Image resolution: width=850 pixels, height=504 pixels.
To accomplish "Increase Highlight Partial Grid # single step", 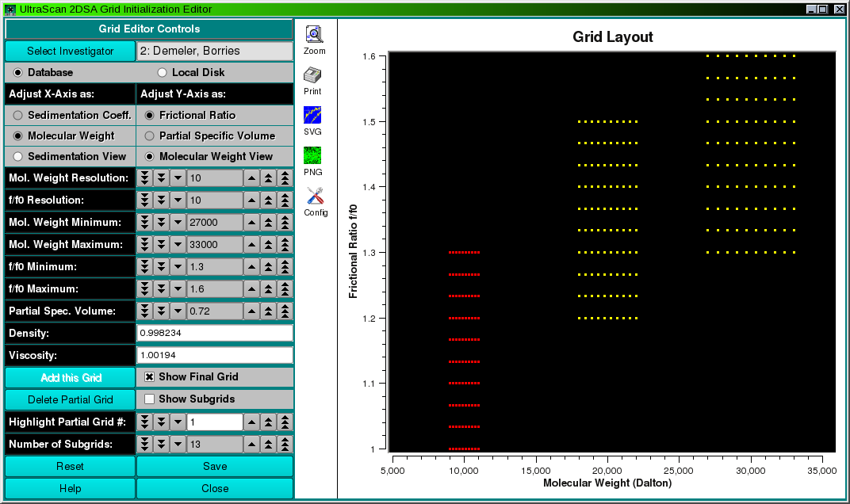I will pyautogui.click(x=251, y=422).
